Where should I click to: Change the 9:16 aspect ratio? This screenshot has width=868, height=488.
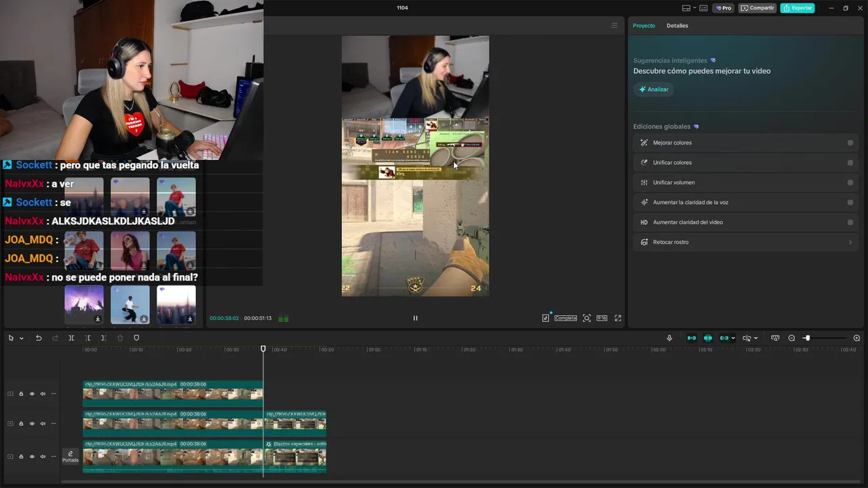[601, 318]
